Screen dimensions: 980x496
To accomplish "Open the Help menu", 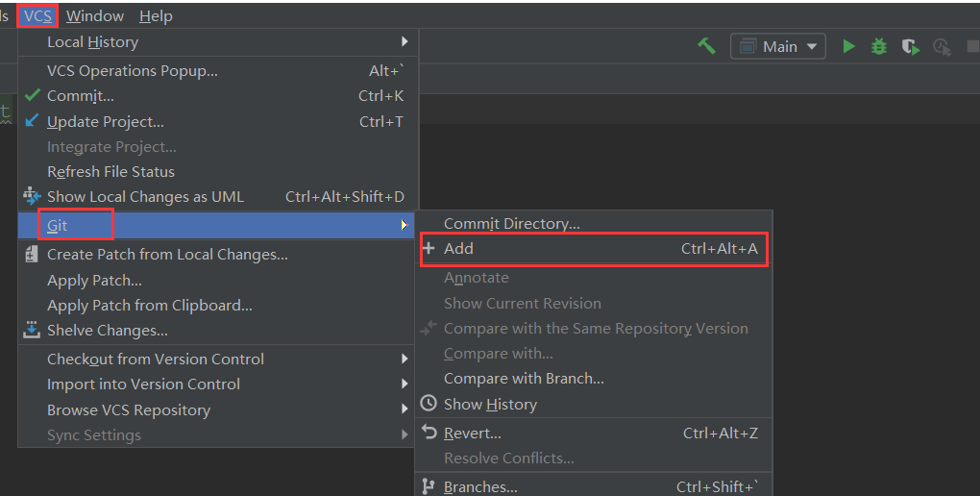I will (156, 15).
